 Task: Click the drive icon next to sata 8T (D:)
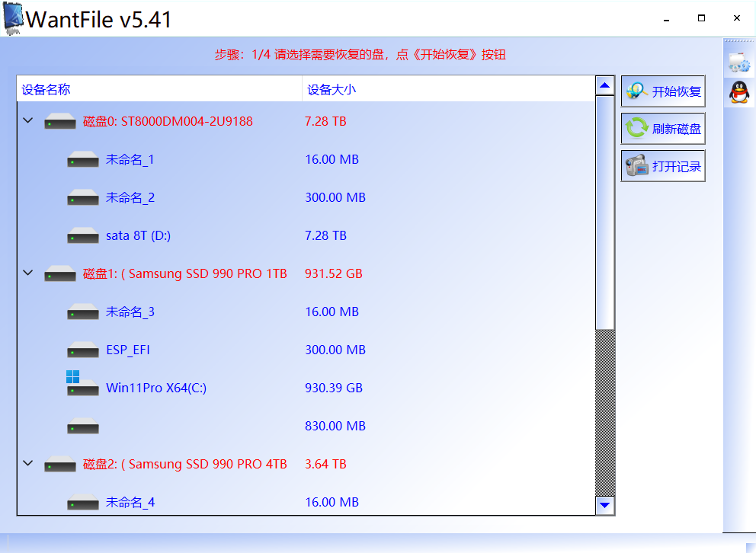pyautogui.click(x=83, y=235)
